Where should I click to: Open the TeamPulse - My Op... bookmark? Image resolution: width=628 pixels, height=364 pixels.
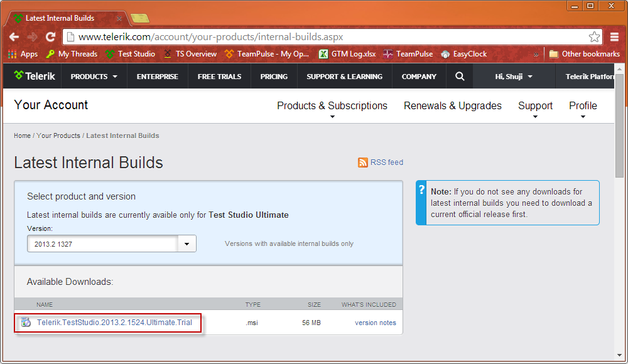(x=267, y=54)
